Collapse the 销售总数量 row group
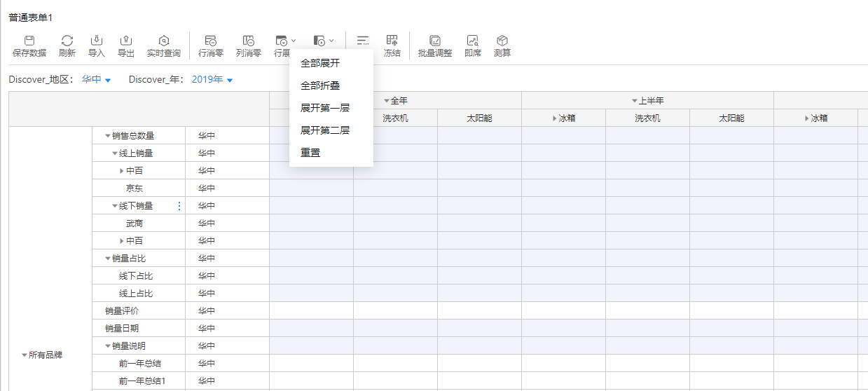The width and height of the screenshot is (868, 391). [x=108, y=136]
